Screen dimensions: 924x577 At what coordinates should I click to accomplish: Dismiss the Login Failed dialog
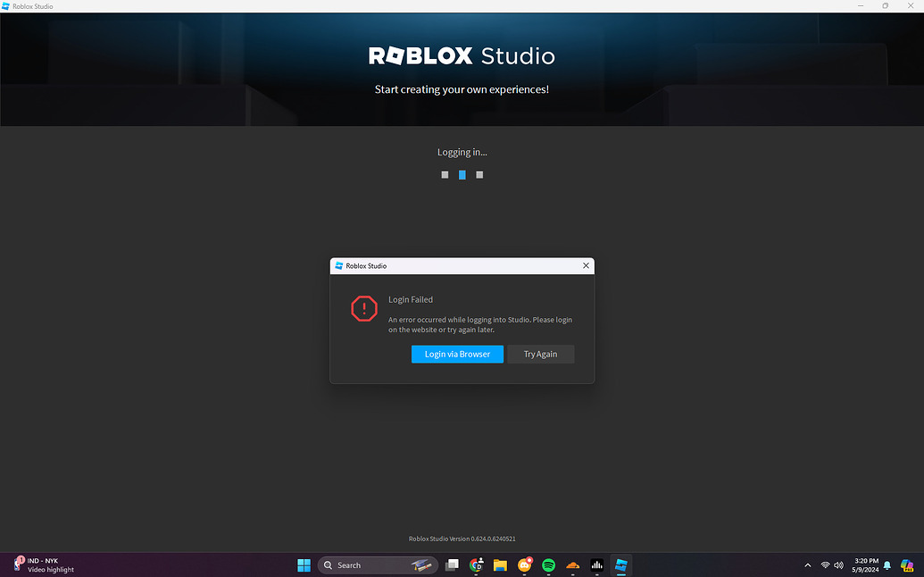586,265
